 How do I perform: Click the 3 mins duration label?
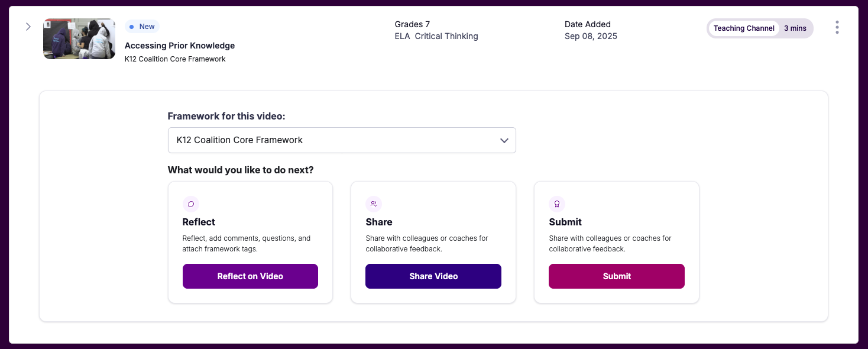point(795,28)
